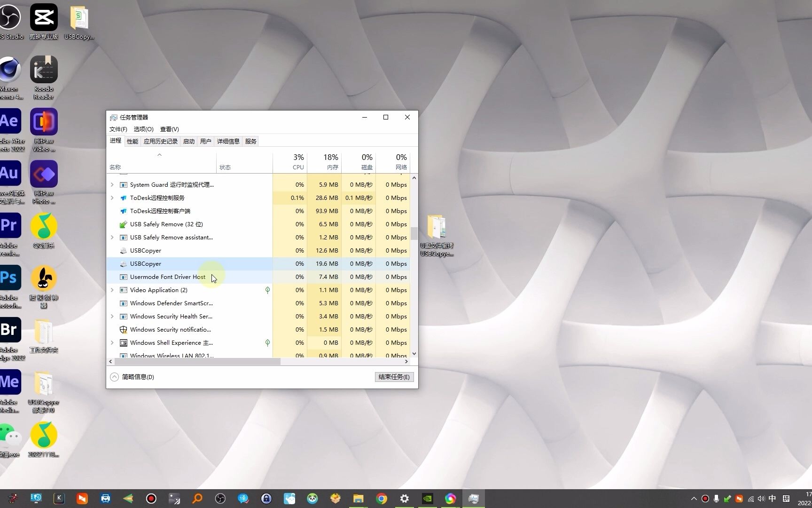Sort processes by CPU column
Viewport: 812px width, 508px height.
click(290, 162)
